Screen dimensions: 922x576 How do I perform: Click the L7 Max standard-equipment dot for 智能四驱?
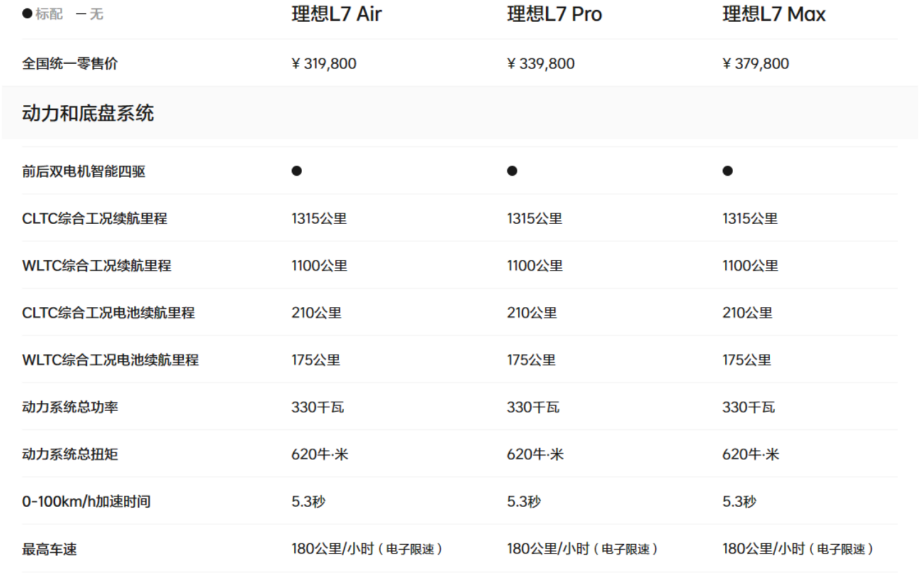click(x=727, y=171)
